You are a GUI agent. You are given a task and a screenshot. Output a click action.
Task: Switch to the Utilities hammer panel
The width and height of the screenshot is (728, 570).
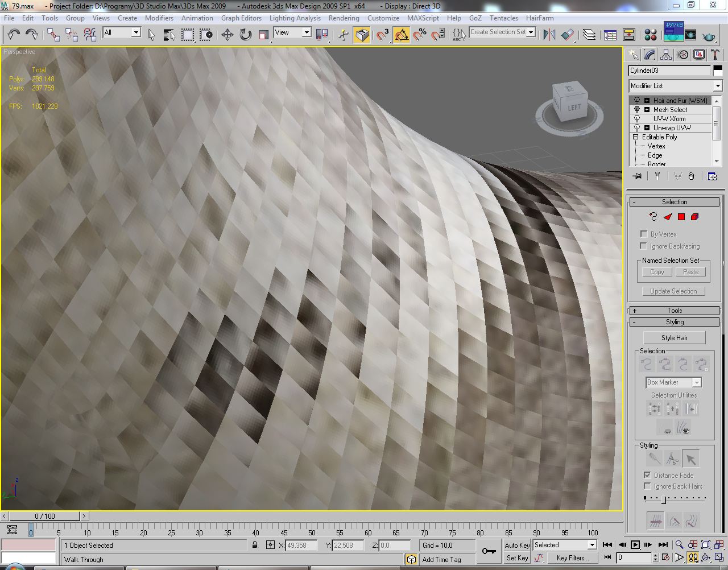(715, 55)
